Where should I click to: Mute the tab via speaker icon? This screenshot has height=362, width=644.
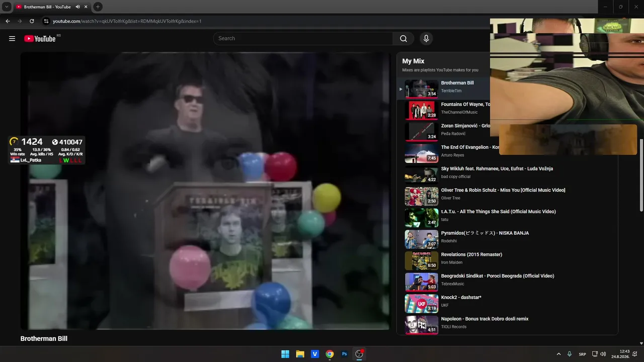(78, 7)
